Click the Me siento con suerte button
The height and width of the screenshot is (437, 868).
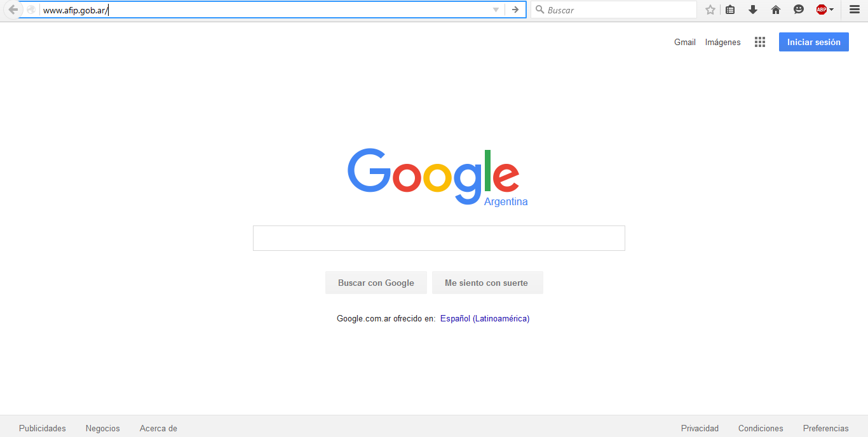pyautogui.click(x=487, y=283)
